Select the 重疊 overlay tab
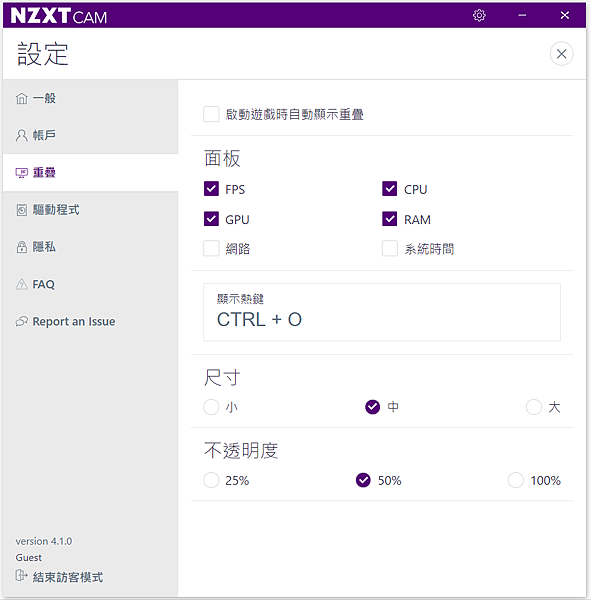 [x=90, y=173]
